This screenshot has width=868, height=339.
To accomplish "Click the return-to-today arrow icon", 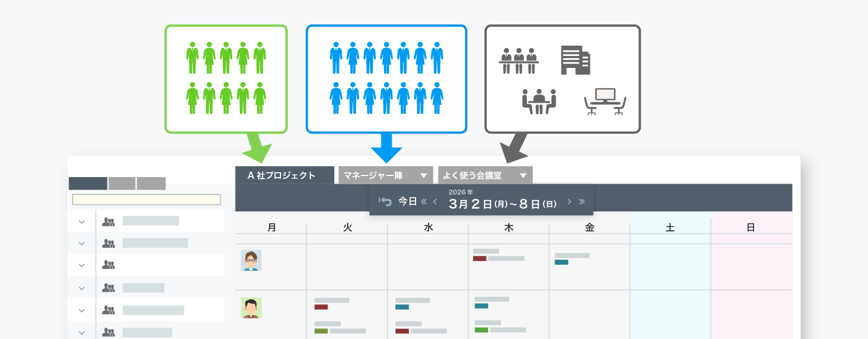I will 385,202.
